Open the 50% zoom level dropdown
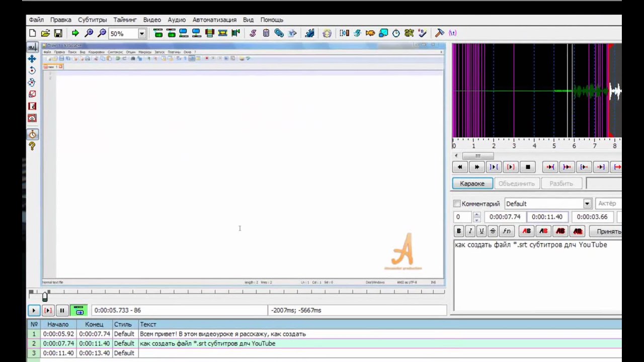Image resolution: width=644 pixels, height=362 pixels. [x=142, y=34]
